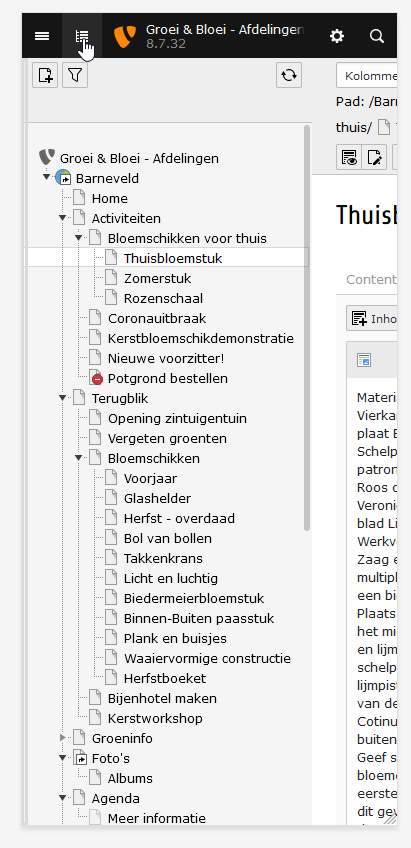Open the Glashelder page
The image size is (411, 848).
point(157,498)
